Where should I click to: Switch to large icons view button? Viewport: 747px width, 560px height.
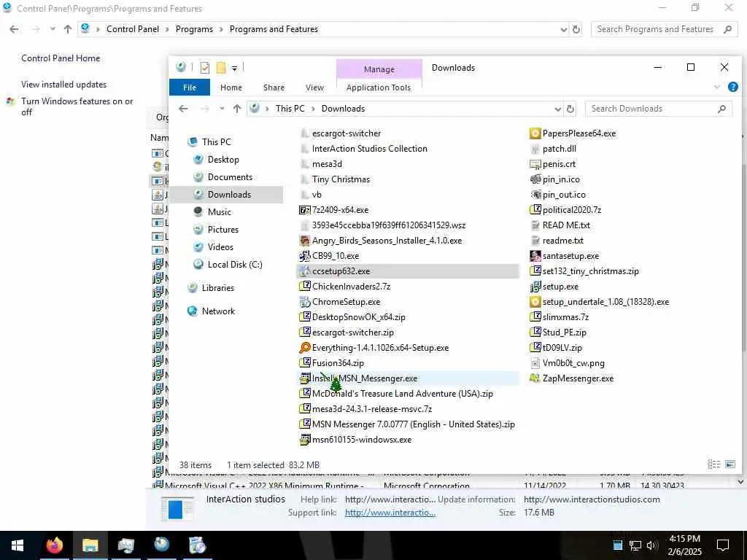(729, 464)
